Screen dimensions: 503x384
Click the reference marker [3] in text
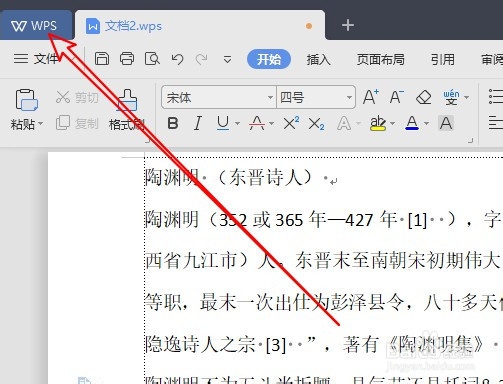pyautogui.click(x=276, y=344)
